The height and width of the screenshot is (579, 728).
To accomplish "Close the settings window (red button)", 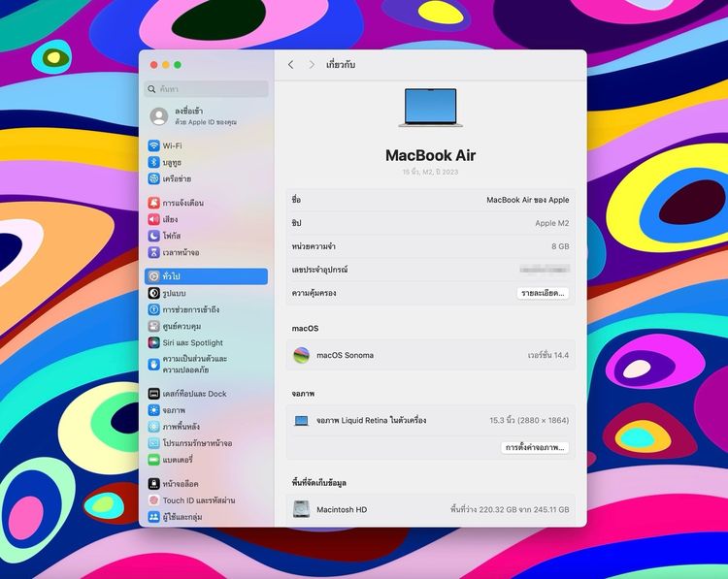I will coord(154,65).
